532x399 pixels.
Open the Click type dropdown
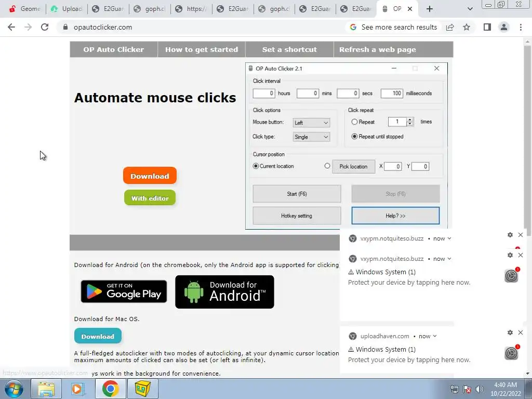[x=311, y=137]
